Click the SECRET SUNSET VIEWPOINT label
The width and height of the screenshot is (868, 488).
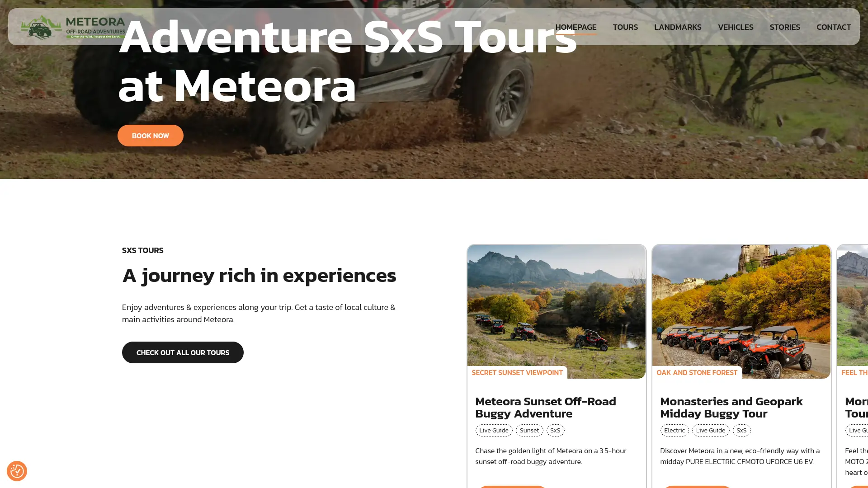point(517,372)
